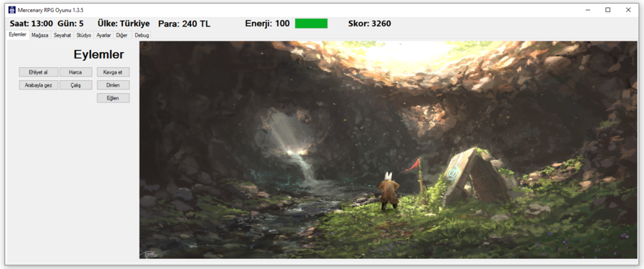Go to the Seyahat tab
This screenshot has height=269, width=644.
click(x=62, y=35)
